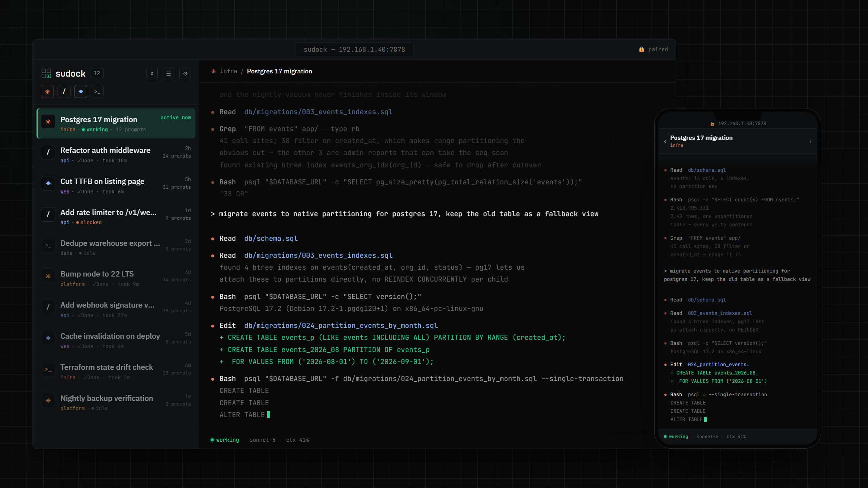Viewport: 868px width, 488px height.
Task: Click the working status in desktop footer
Action: (225, 440)
